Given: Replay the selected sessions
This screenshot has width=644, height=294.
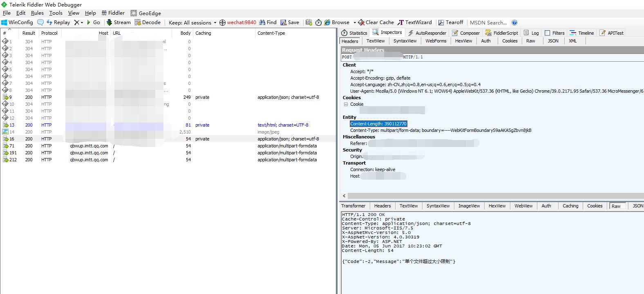Looking at the screenshot, I should (58, 22).
